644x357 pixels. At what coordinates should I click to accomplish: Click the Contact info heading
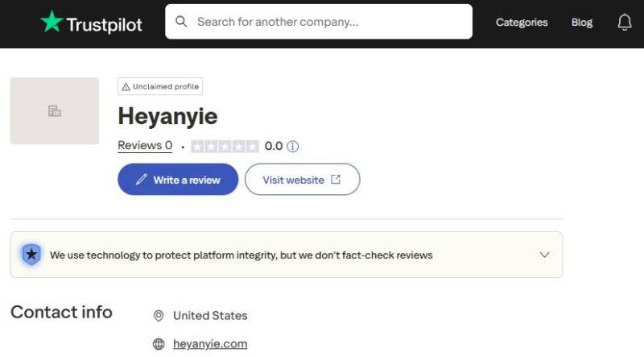click(61, 312)
